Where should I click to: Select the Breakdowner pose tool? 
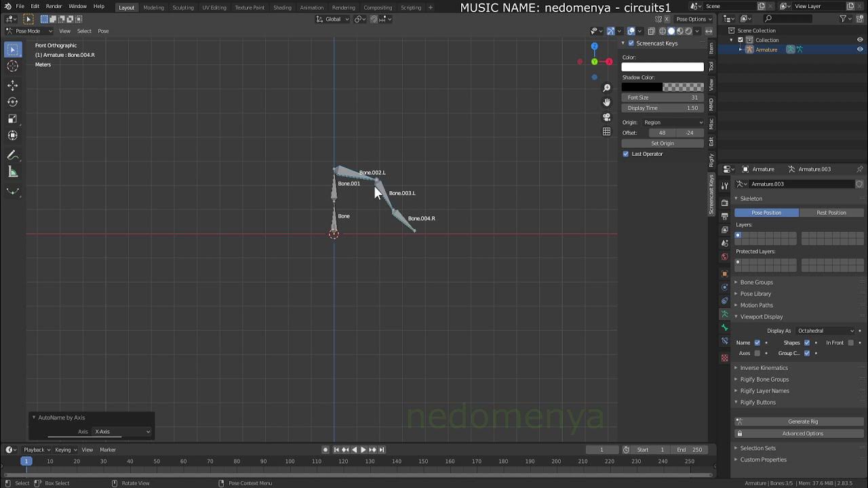coord(12,191)
